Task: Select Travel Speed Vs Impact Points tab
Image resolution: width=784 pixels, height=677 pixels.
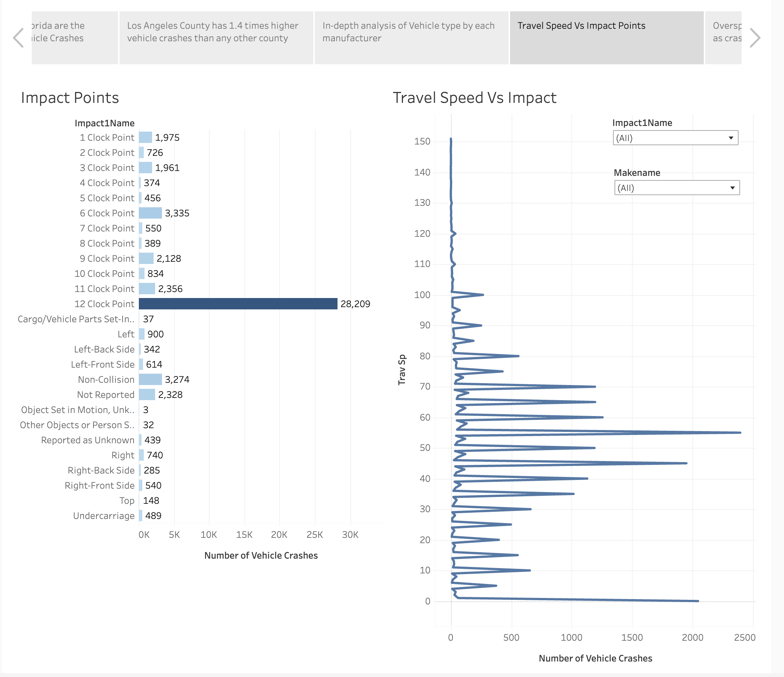Action: point(607,38)
